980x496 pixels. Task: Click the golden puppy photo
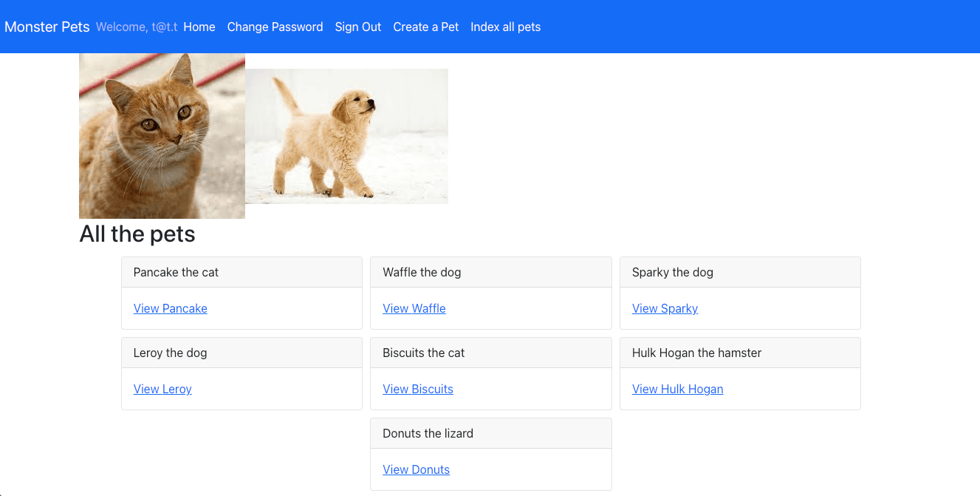pyautogui.click(x=346, y=136)
